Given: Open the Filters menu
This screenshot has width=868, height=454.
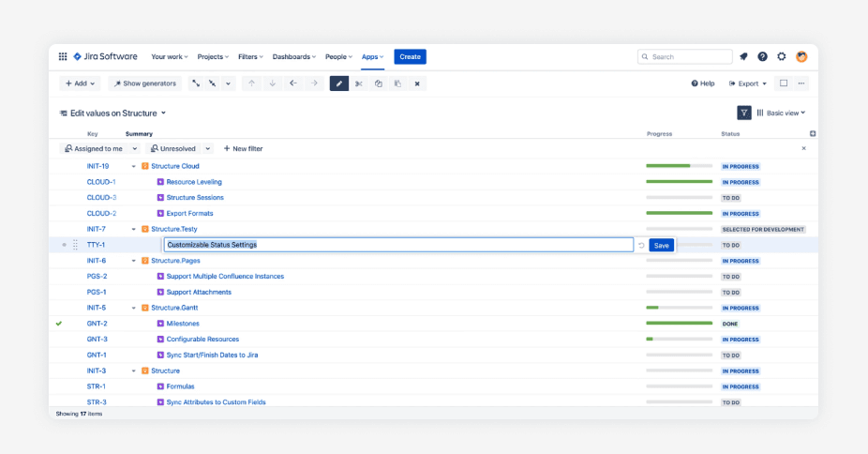Looking at the screenshot, I should click(x=251, y=56).
